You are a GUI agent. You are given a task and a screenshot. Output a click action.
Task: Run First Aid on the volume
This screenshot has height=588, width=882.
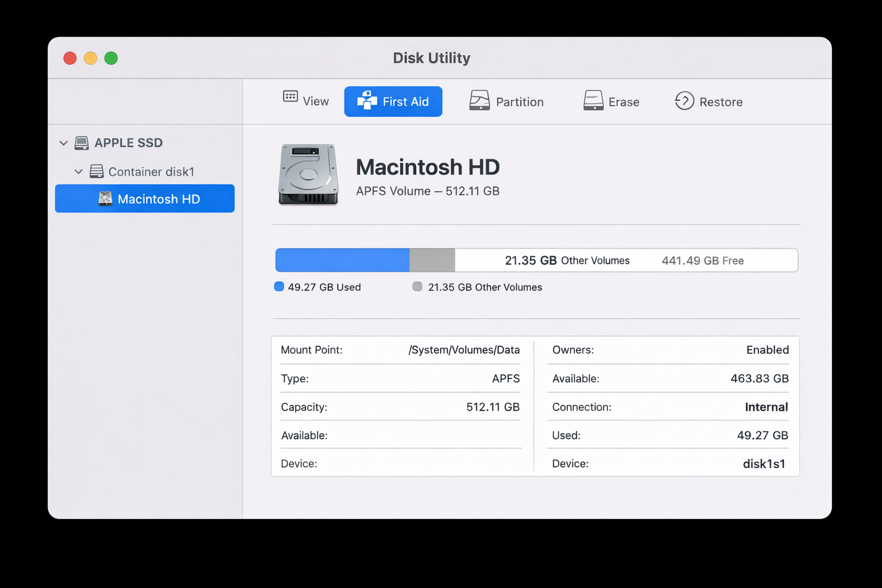pyautogui.click(x=393, y=102)
